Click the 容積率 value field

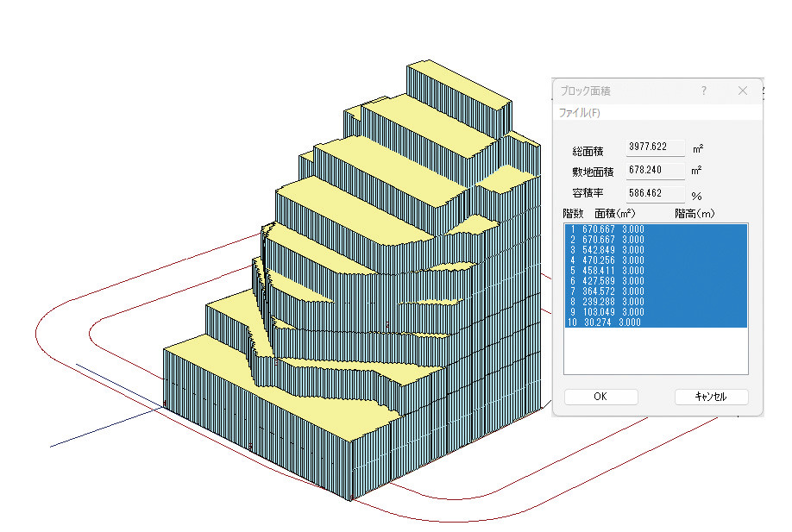(655, 193)
